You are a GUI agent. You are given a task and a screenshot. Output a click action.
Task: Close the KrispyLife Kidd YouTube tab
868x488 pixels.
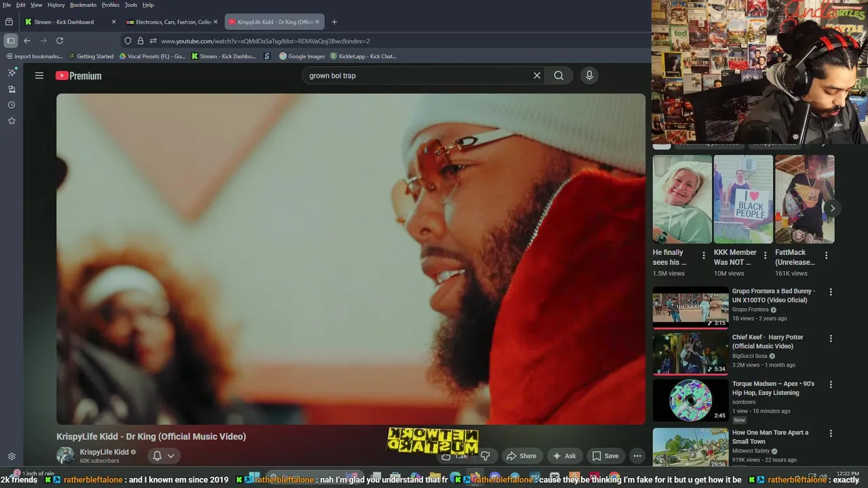pos(317,22)
